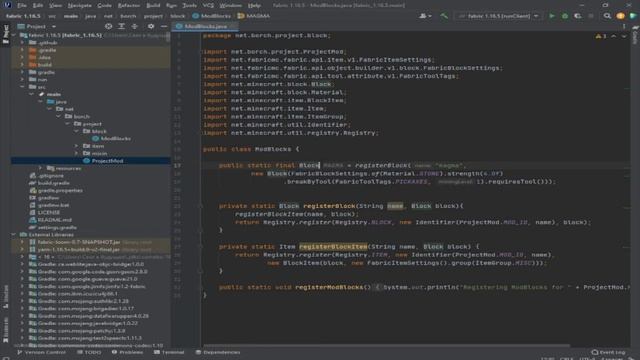Click the editor horizontal scrollbar
This screenshot has height=360, width=640.
(386, 346)
